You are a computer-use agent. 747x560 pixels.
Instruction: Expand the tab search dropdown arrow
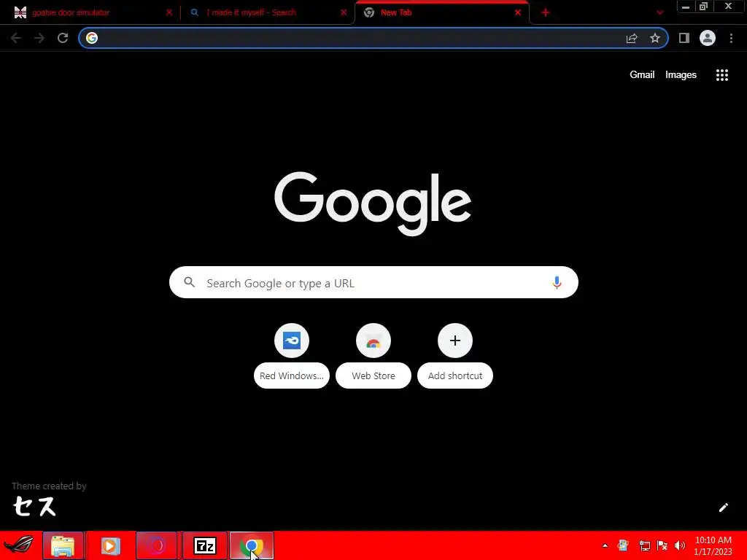(x=659, y=13)
